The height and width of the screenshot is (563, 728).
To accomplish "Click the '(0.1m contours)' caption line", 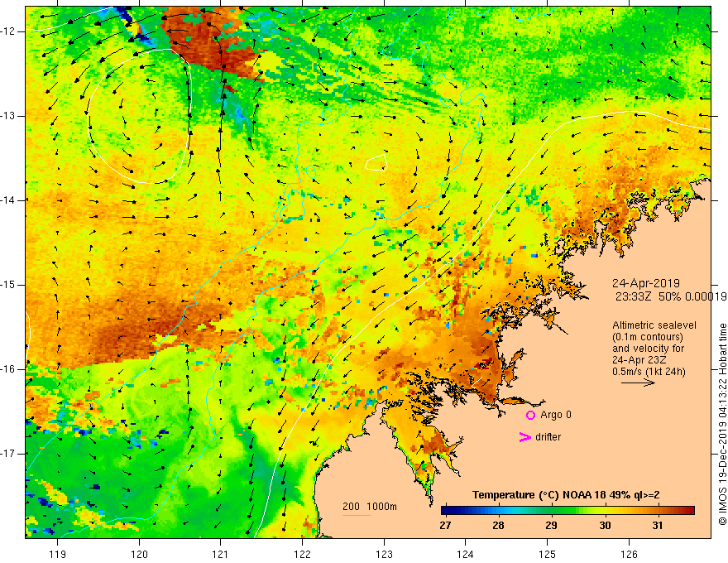I will 648,337.
